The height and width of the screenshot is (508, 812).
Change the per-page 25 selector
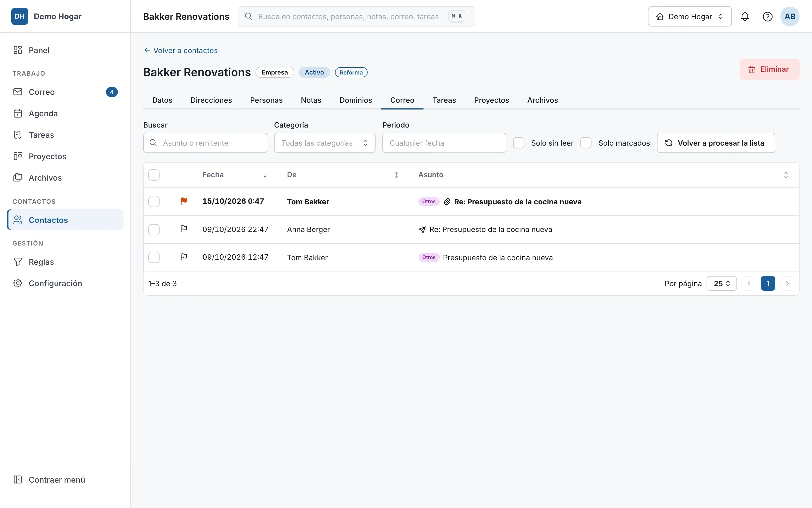(721, 284)
